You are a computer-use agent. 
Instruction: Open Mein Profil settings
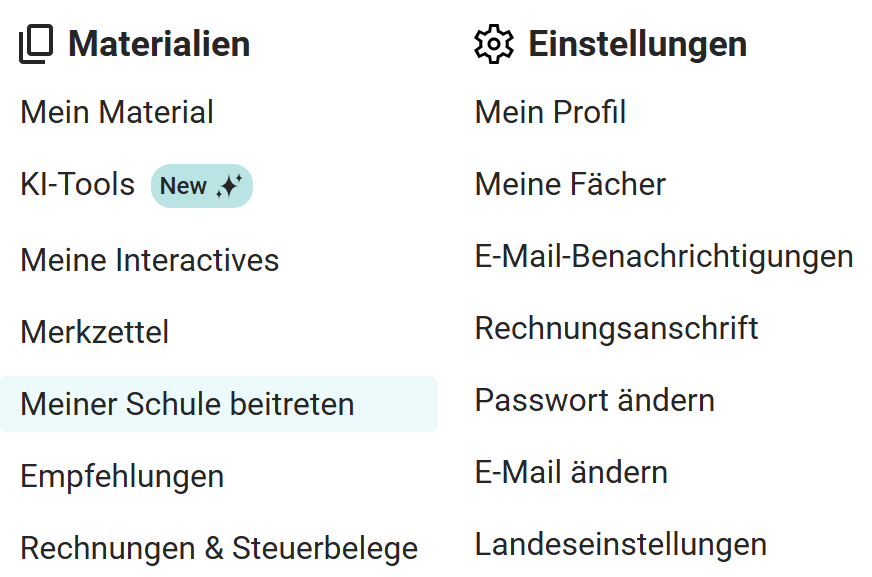coord(550,112)
